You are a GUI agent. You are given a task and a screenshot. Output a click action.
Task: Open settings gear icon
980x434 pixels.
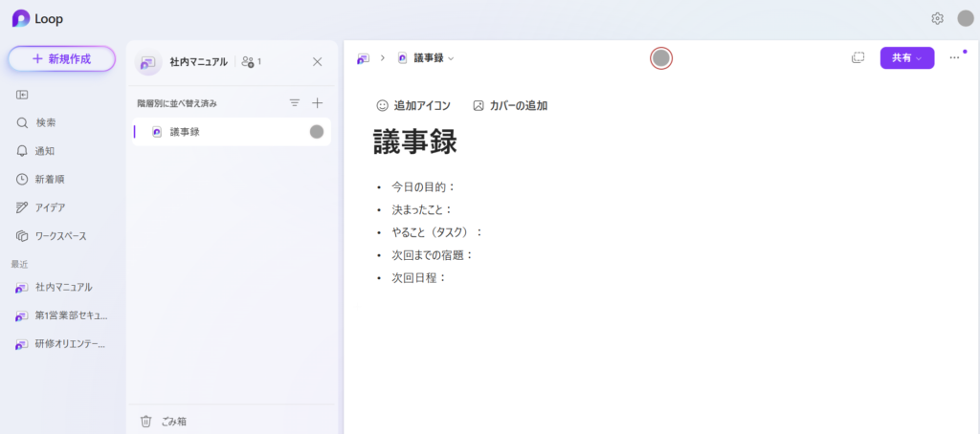(x=937, y=18)
